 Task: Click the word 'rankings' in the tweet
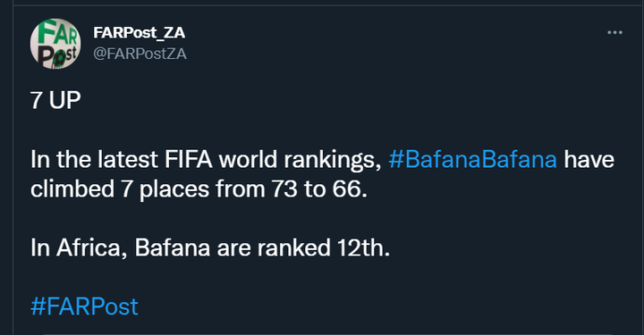click(330, 160)
